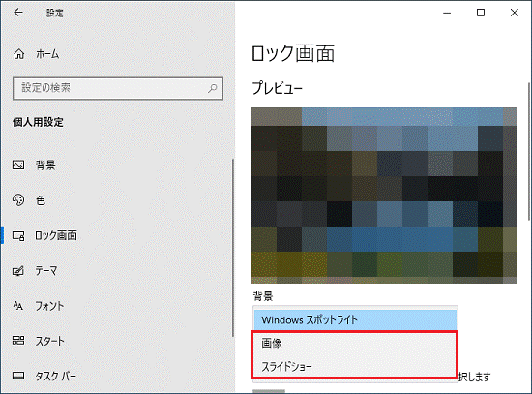Viewport: 532px width, 394px height.
Task: Click the lock screen preview image
Action: coord(384,196)
